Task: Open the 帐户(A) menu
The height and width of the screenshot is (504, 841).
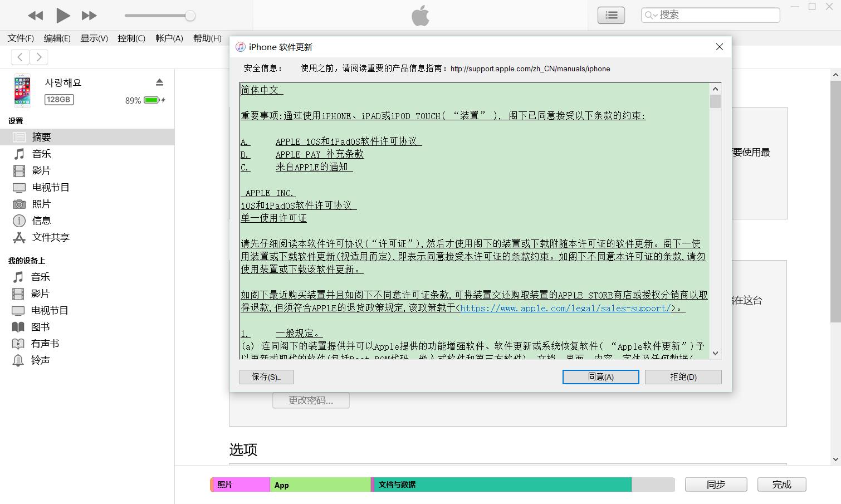Action: pos(169,38)
